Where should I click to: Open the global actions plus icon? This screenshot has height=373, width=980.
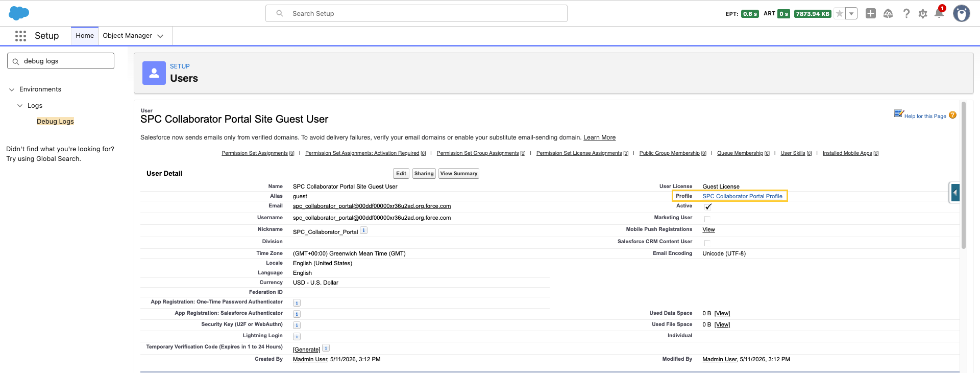[871, 14]
